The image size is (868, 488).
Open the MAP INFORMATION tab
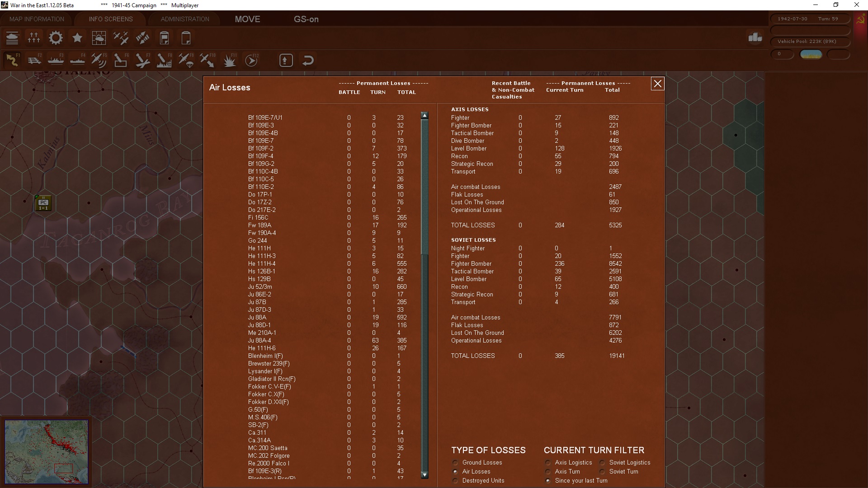(x=37, y=19)
